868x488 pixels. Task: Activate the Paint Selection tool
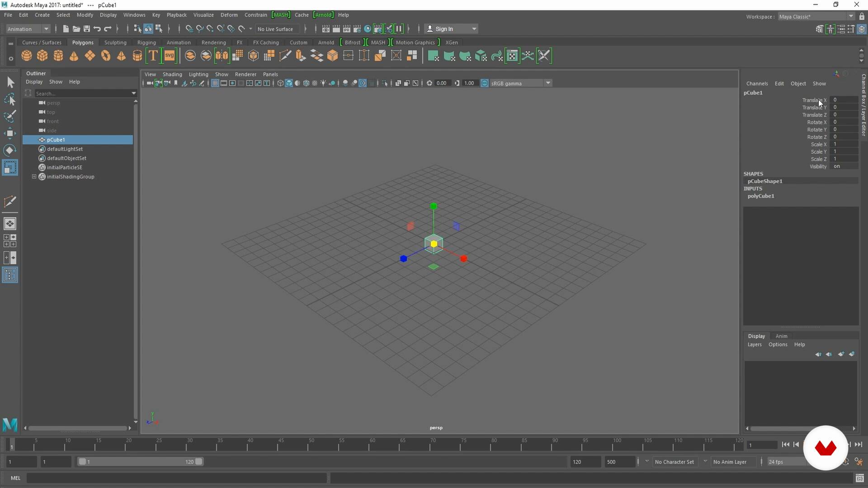coord(10,116)
